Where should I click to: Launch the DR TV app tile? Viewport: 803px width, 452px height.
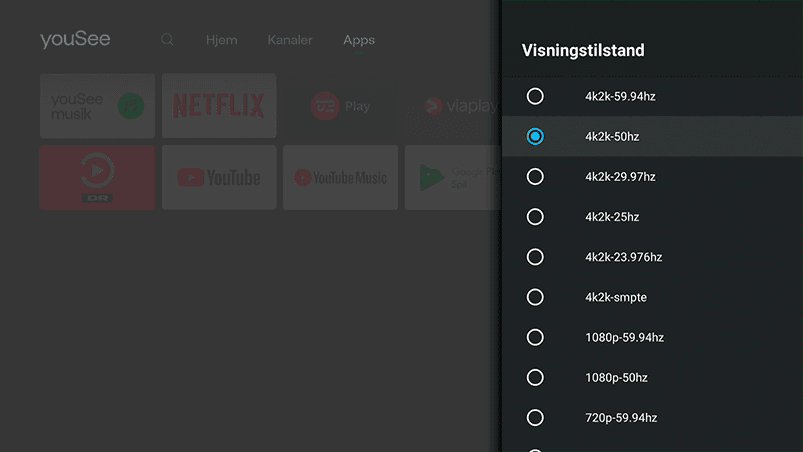(97, 177)
